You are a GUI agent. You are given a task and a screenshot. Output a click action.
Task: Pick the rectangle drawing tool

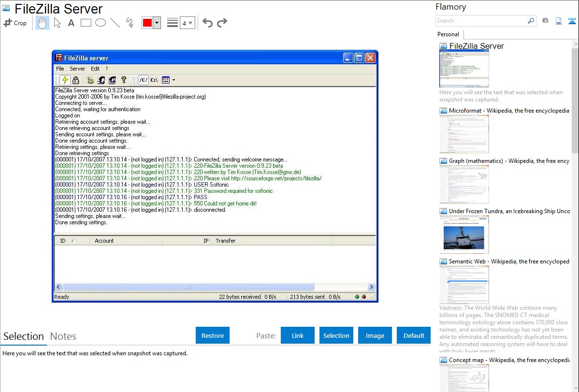[x=86, y=23]
